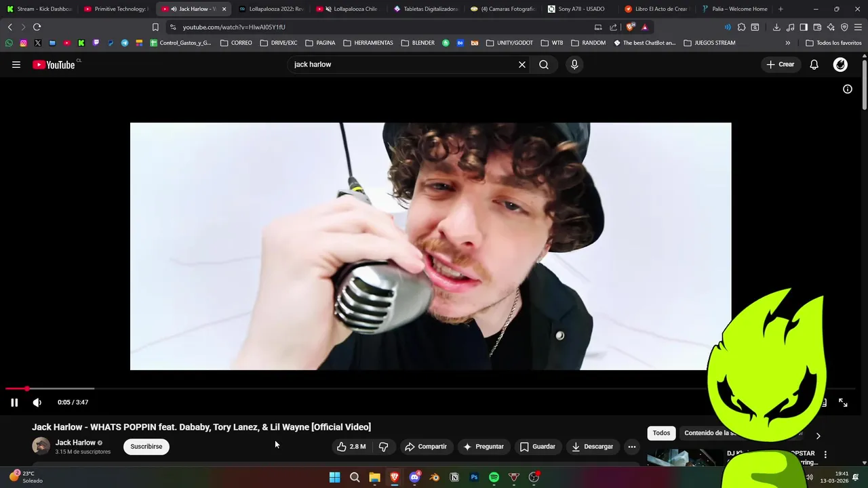The height and width of the screenshot is (488, 868).
Task: Open browser extensions puzzle icon
Action: 741,27
